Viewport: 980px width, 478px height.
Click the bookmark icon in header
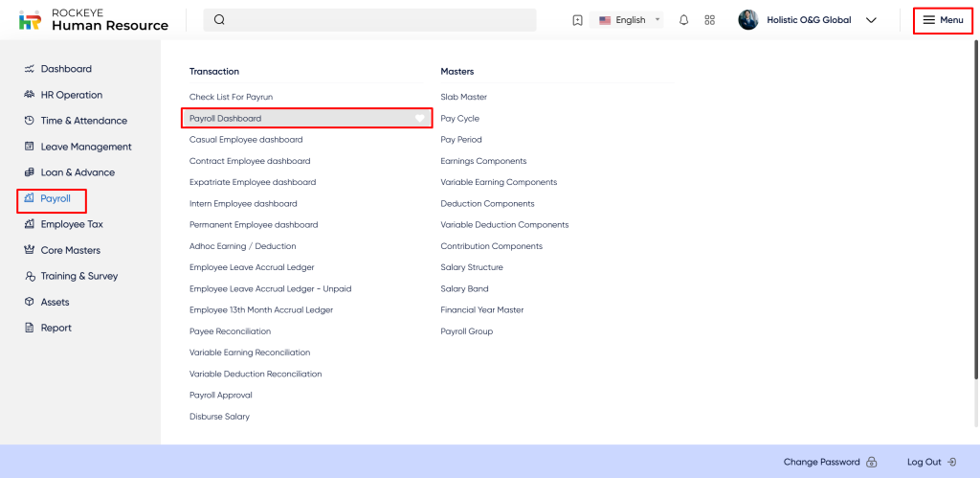pos(577,20)
